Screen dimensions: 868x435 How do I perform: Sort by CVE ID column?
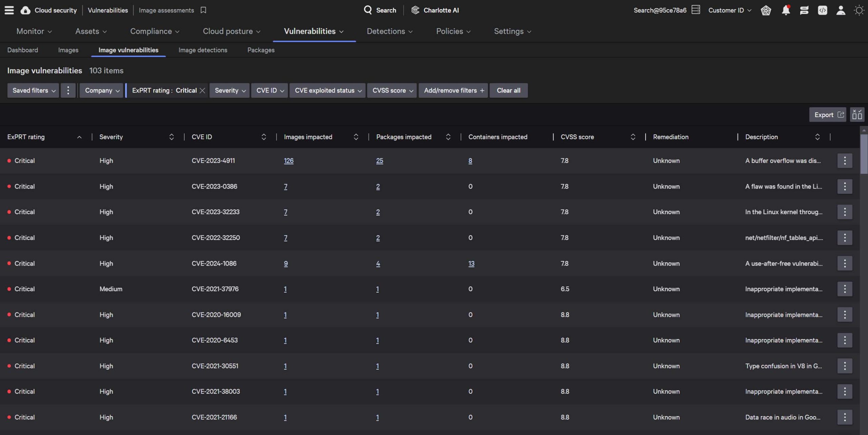coord(263,137)
